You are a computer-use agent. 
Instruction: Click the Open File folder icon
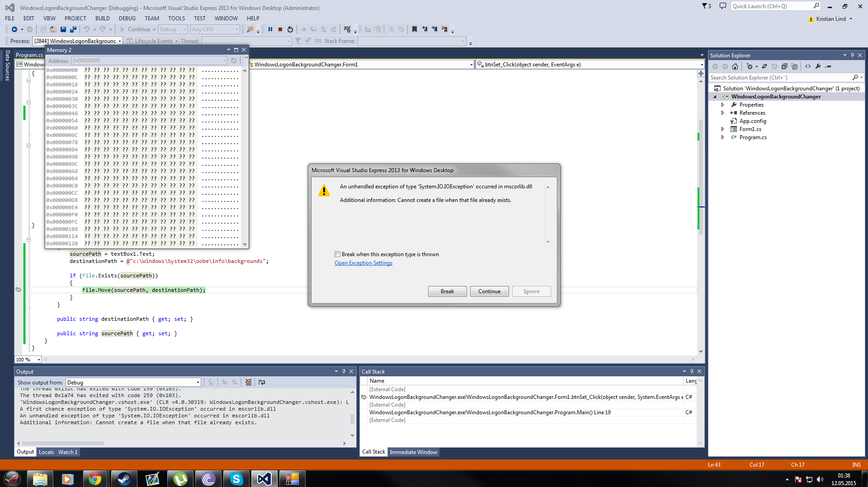click(53, 29)
